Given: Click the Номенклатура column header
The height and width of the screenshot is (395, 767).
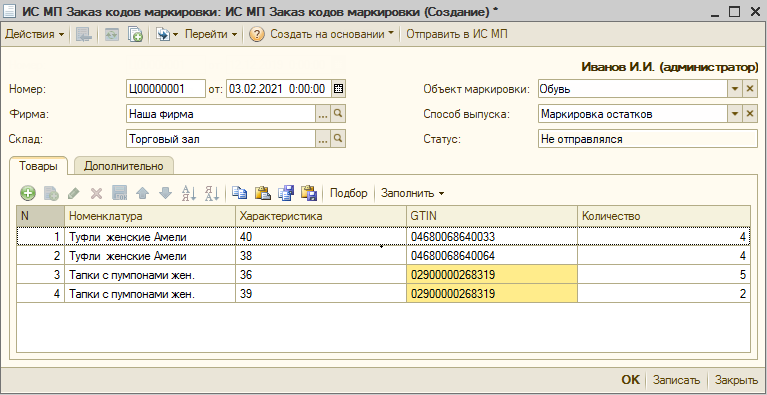Looking at the screenshot, I should click(x=150, y=216).
